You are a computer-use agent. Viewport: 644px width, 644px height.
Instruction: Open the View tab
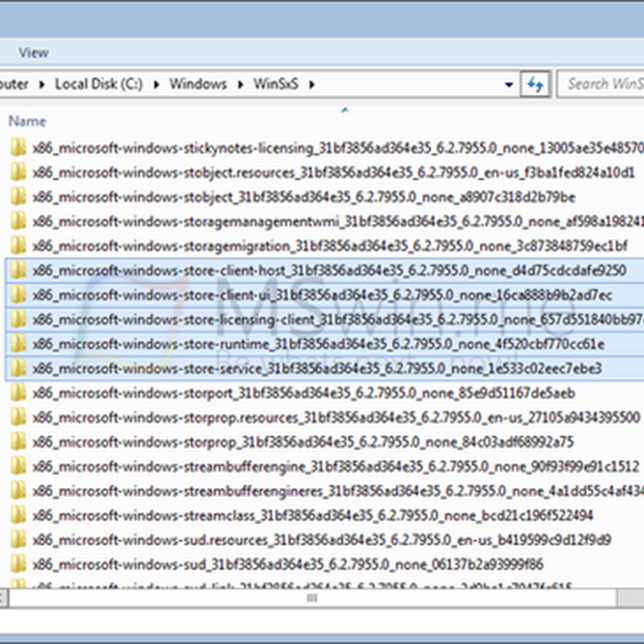click(x=33, y=52)
